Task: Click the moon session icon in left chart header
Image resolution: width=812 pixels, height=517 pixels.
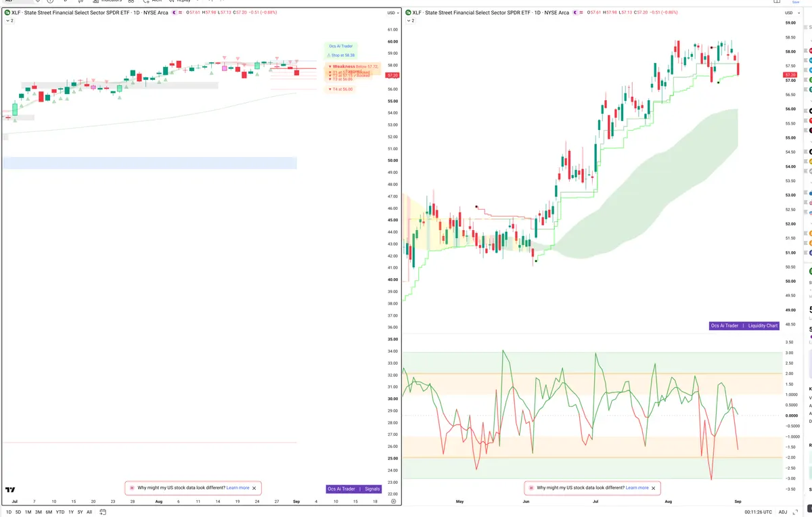Action: tap(173, 13)
